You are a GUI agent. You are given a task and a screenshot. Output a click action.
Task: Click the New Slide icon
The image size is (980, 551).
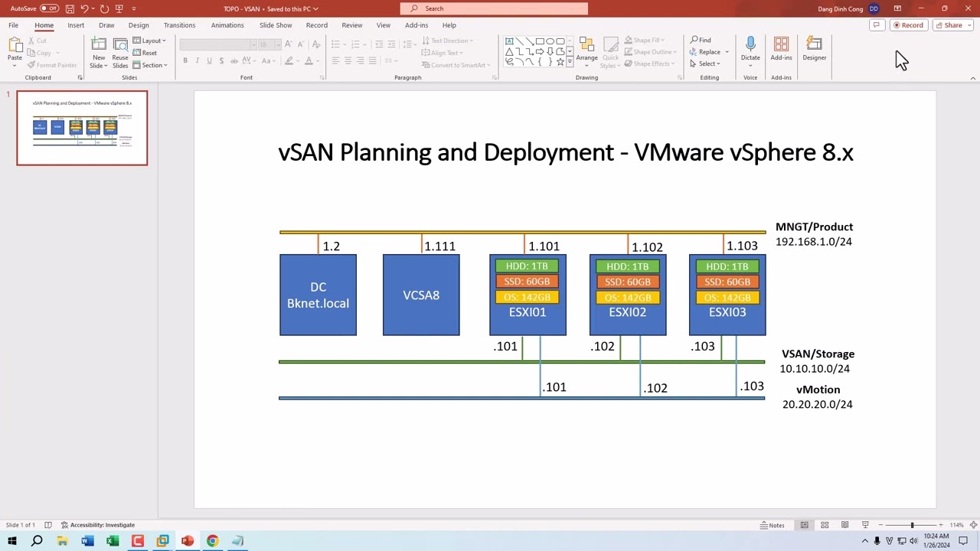coord(99,46)
